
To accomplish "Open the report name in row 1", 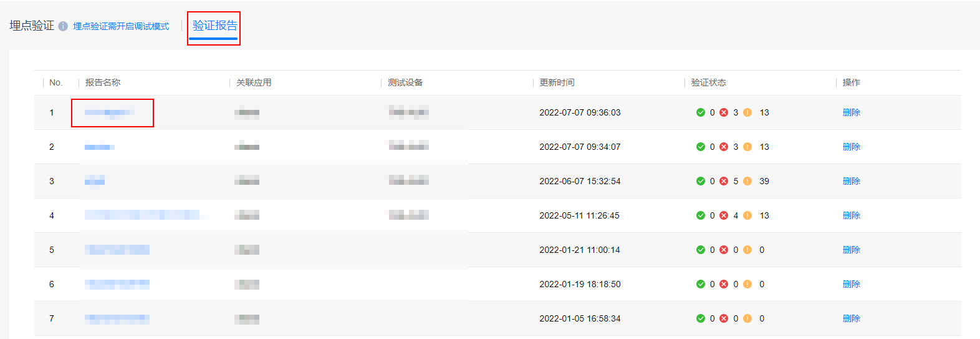I will [x=110, y=112].
